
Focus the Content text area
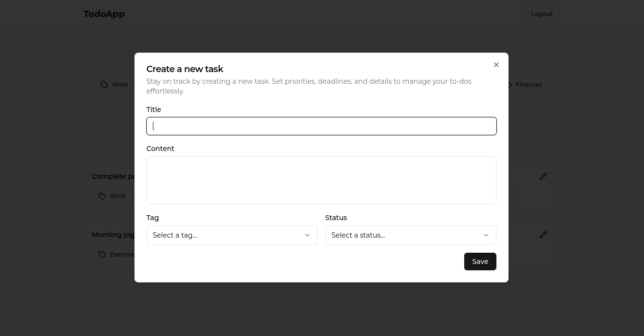(322, 180)
